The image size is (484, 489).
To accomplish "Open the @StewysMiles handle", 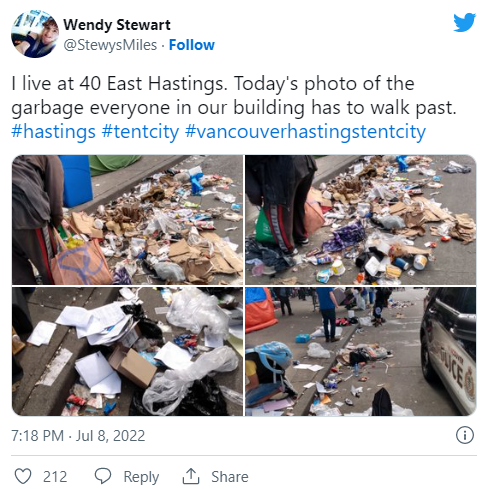I will [x=110, y=45].
